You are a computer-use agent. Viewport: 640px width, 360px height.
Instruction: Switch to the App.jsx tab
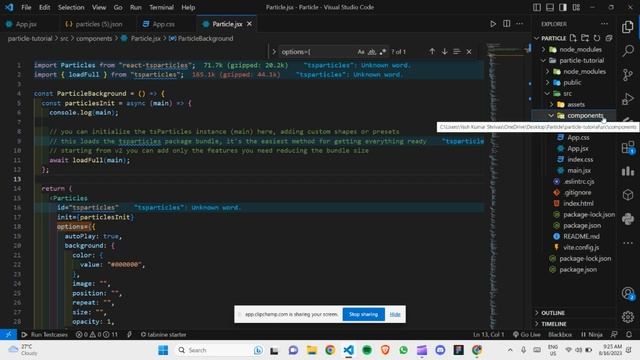click(27, 24)
